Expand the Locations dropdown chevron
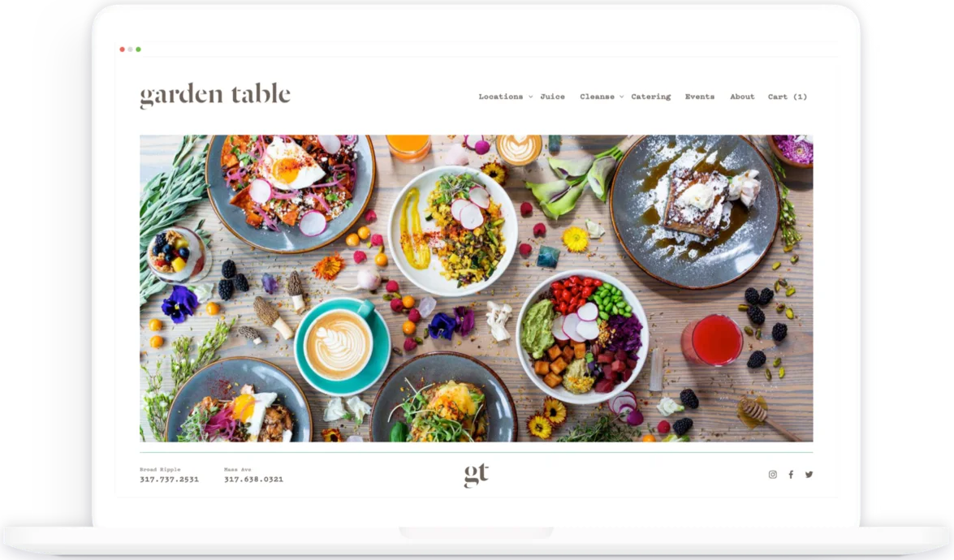The image size is (954, 560). coord(530,97)
